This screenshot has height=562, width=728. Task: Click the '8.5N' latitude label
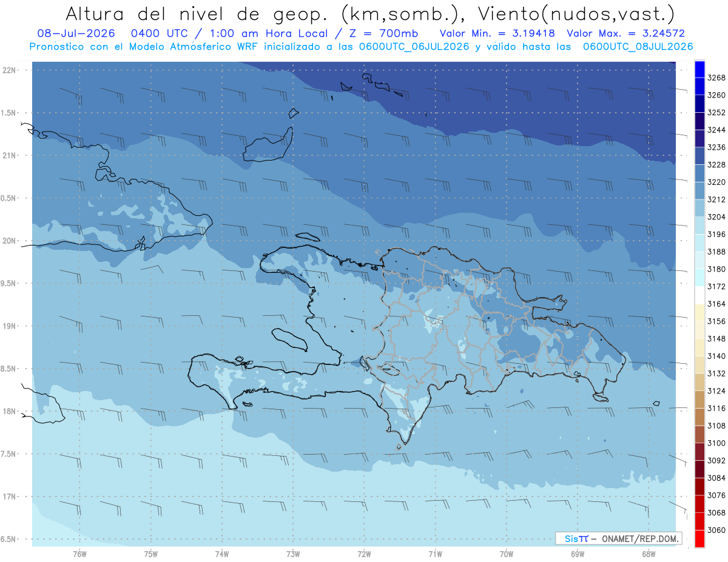click(x=9, y=369)
